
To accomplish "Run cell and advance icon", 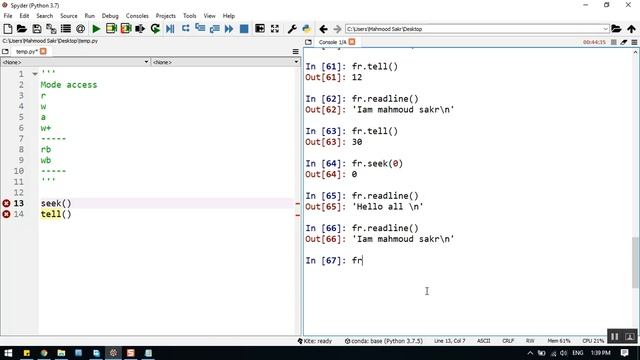I will (126, 29).
